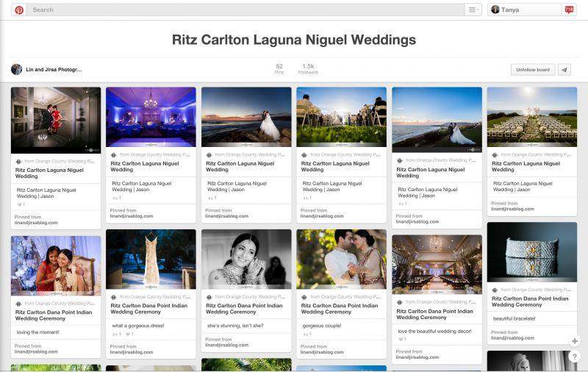View the 1.5k Followers count
Screen dimensions: 588x372
tap(308, 69)
